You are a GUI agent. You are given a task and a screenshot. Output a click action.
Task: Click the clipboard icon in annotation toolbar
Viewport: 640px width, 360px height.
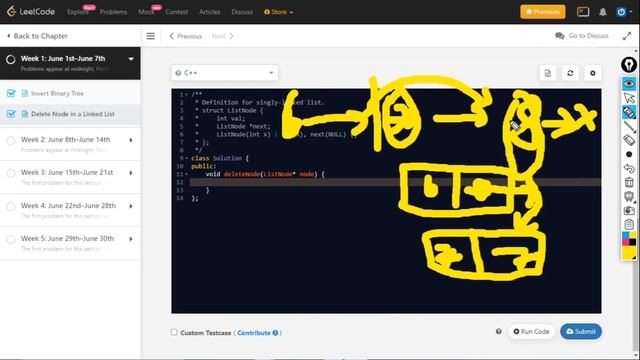tap(629, 224)
